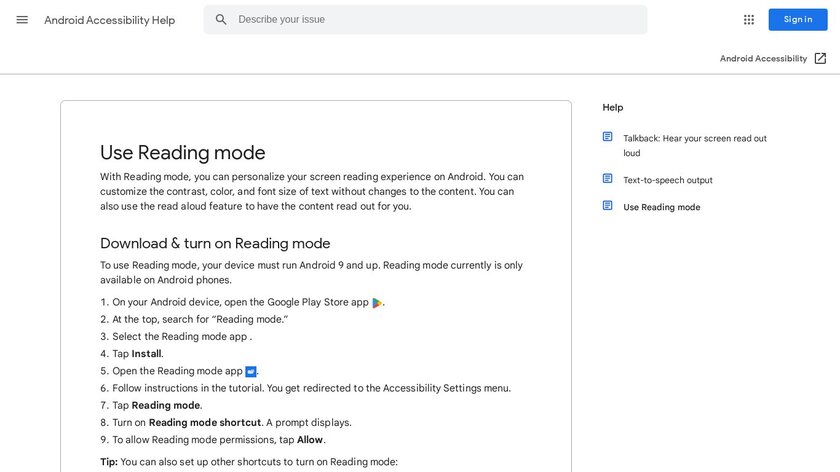The image size is (840, 472).
Task: Open the Android Accessibility link
Action: 763,59
